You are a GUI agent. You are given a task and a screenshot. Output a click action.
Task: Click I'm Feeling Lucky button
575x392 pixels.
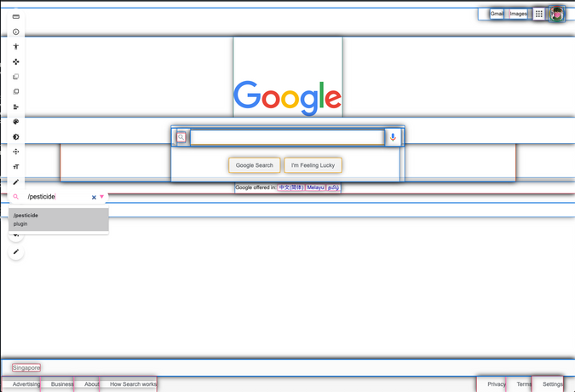313,165
